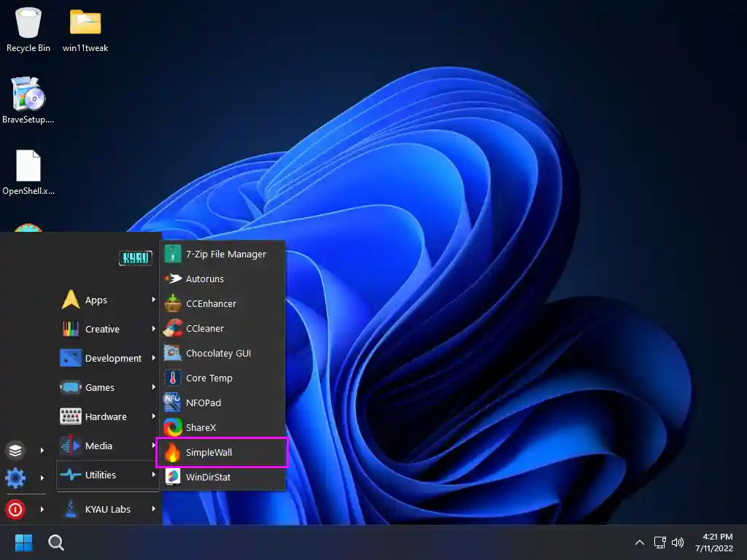Open the Settings gear in the sidebar
This screenshot has width=747, height=560.
click(15, 478)
